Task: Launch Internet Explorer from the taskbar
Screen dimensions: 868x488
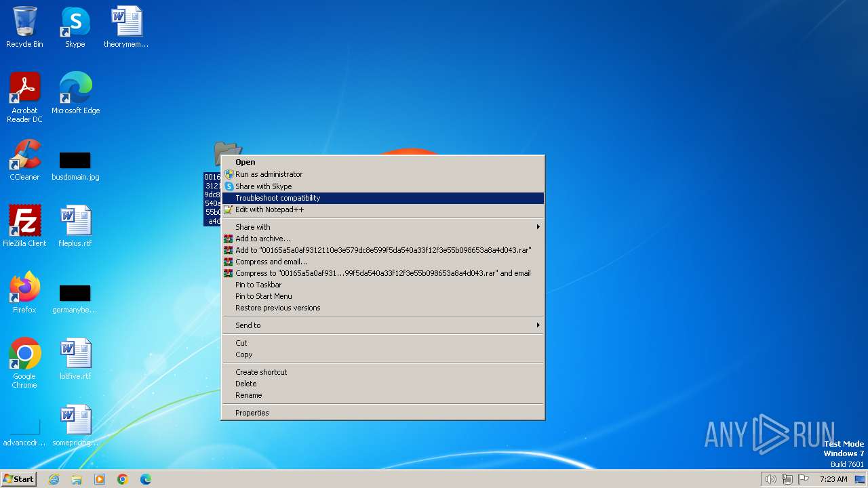Action: (x=54, y=479)
